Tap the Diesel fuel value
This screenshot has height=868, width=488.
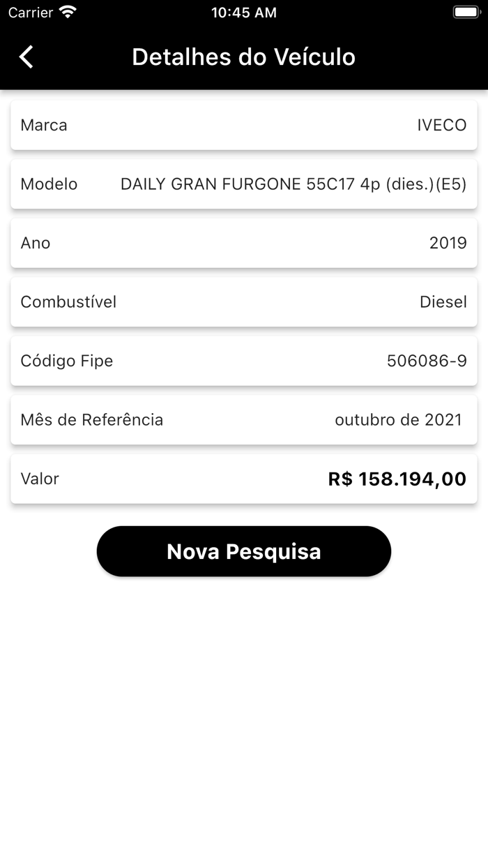pyautogui.click(x=444, y=301)
